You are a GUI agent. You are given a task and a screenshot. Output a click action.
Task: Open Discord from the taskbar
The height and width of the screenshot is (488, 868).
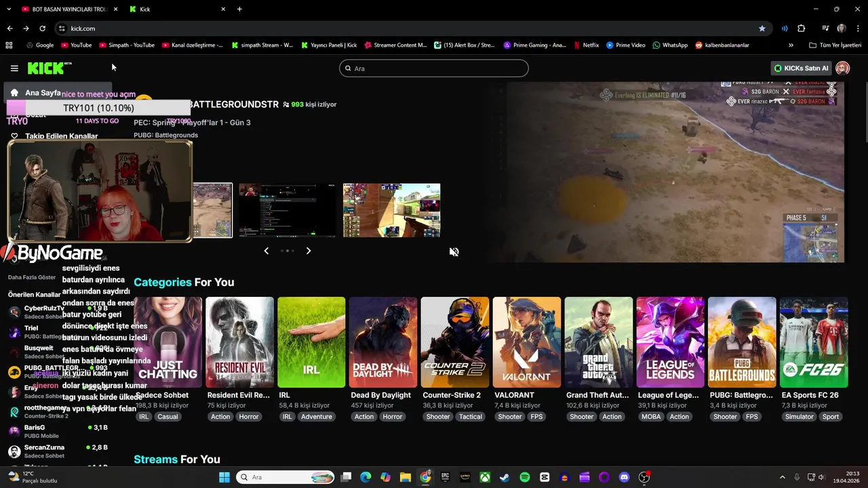point(625,477)
